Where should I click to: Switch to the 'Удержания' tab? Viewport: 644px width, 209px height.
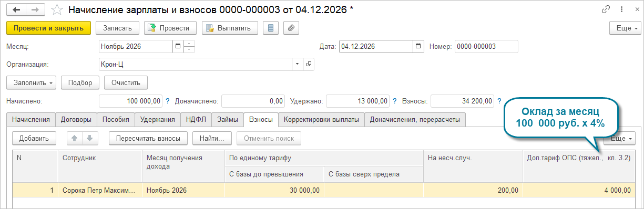[x=158, y=120]
